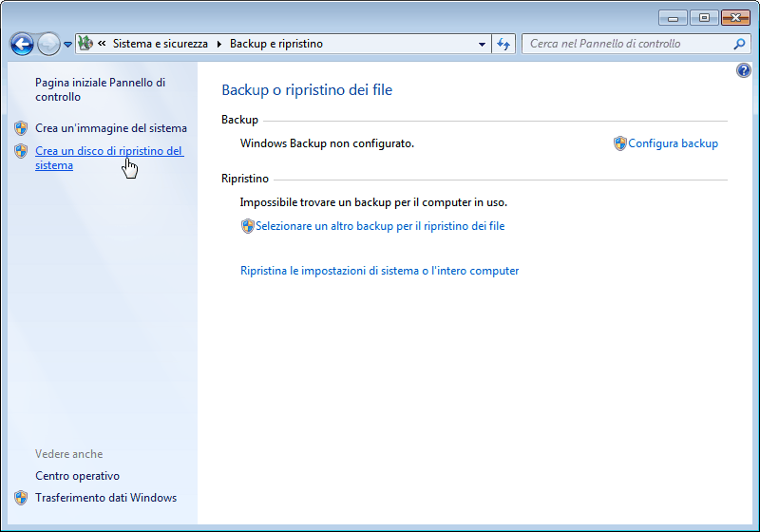The image size is (760, 532).
Task: Click the Control Panel icon in address bar
Action: 85,43
